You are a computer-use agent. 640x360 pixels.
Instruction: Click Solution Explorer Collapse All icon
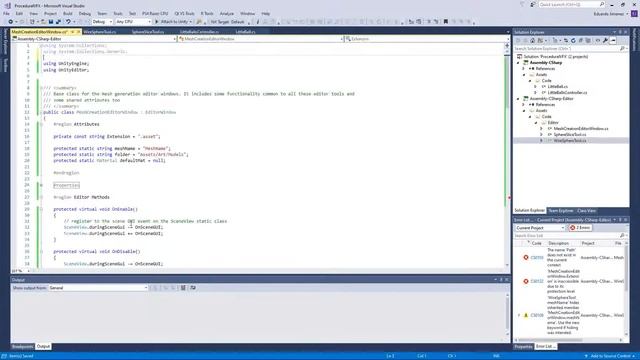pyautogui.click(x=580, y=40)
